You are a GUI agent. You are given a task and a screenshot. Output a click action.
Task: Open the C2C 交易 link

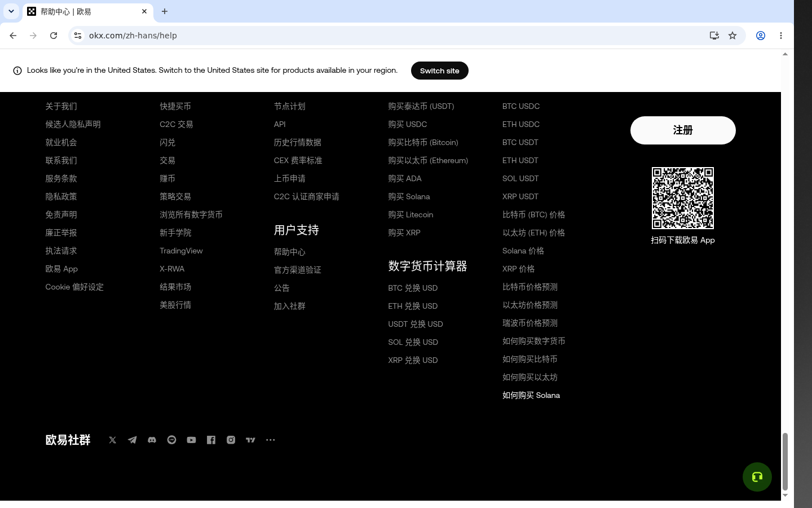176,124
